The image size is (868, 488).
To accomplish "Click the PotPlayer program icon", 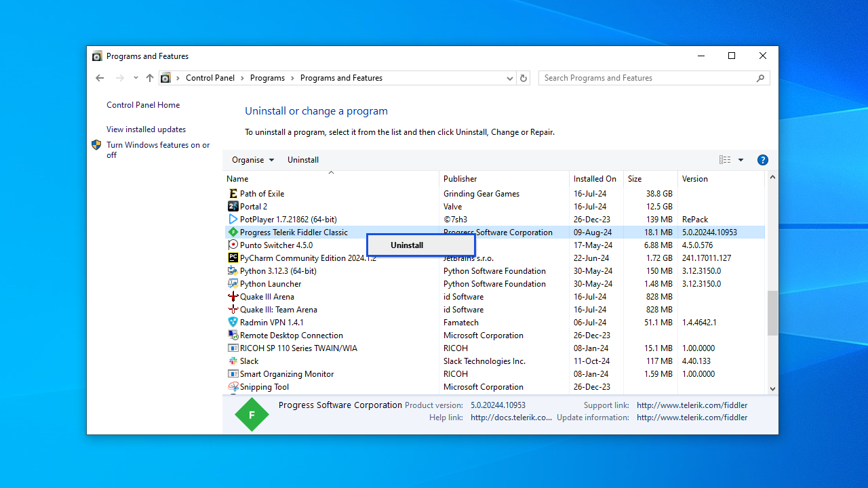I will coord(233,220).
